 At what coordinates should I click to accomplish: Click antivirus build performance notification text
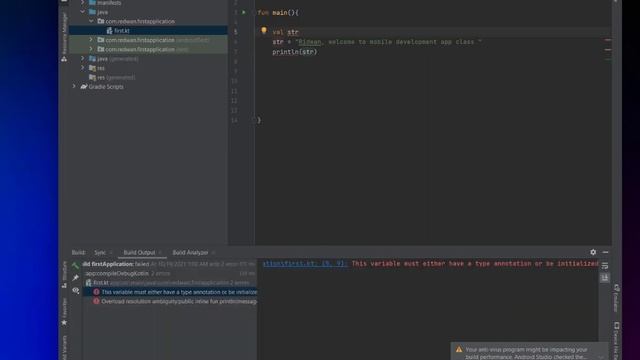pos(526,353)
